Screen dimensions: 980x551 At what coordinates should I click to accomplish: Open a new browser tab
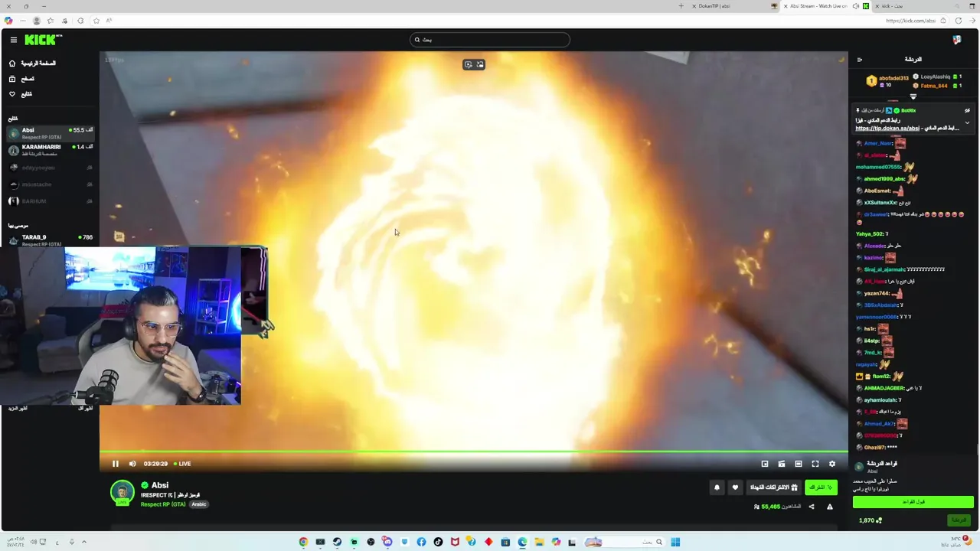point(681,6)
